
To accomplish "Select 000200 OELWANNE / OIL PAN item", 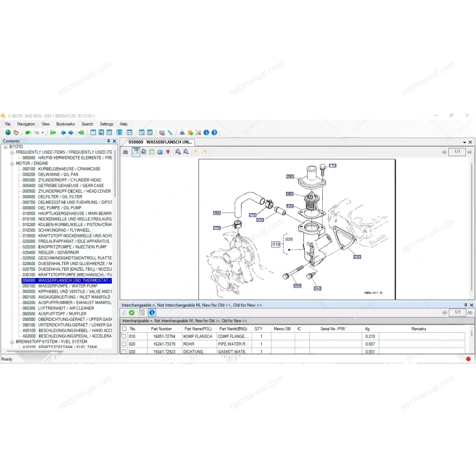I will (x=50, y=175).
